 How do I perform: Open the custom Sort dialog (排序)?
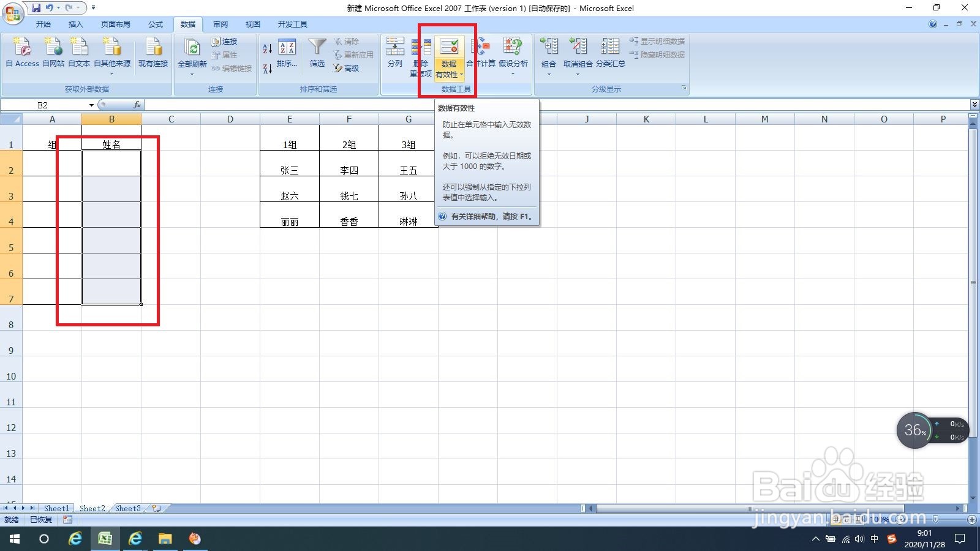tap(287, 54)
